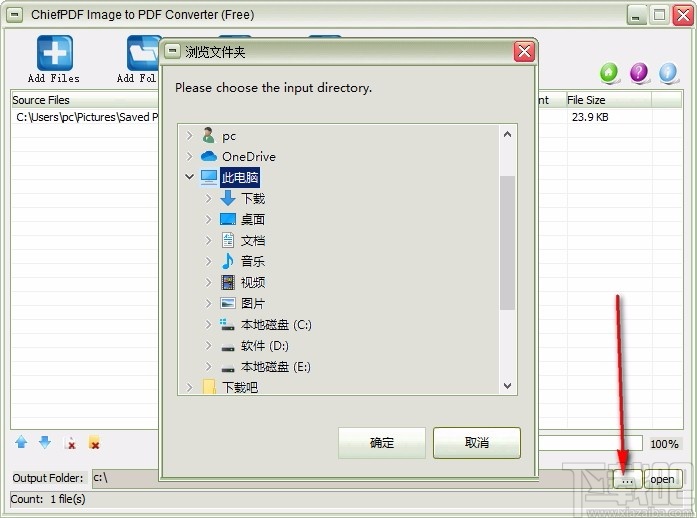Click the Count: 1 file(s) status text
This screenshot has height=518, width=697.
pos(48,499)
